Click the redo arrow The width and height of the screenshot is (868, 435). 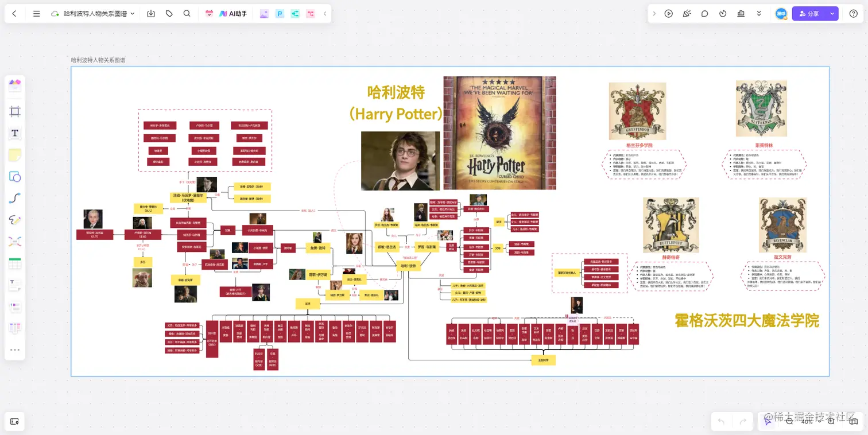point(743,421)
